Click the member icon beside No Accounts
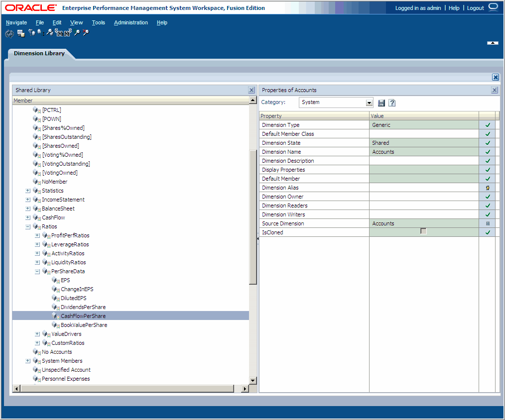This screenshot has height=420, width=505. pyautogui.click(x=37, y=352)
